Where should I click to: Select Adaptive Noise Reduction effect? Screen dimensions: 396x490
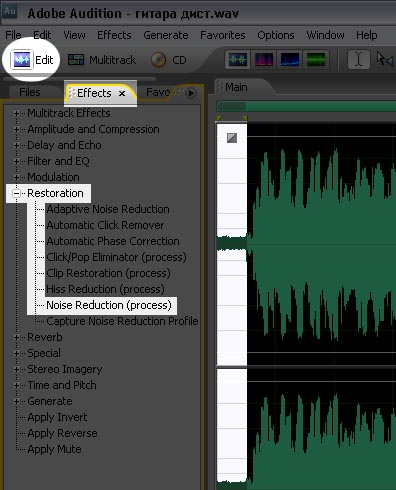coord(108,209)
